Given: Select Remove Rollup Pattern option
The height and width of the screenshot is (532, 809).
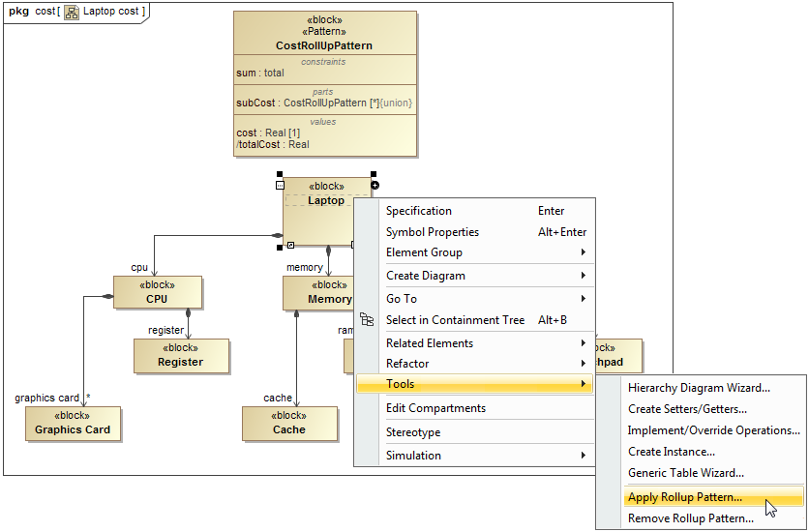Looking at the screenshot, I should pyautogui.click(x=690, y=518).
